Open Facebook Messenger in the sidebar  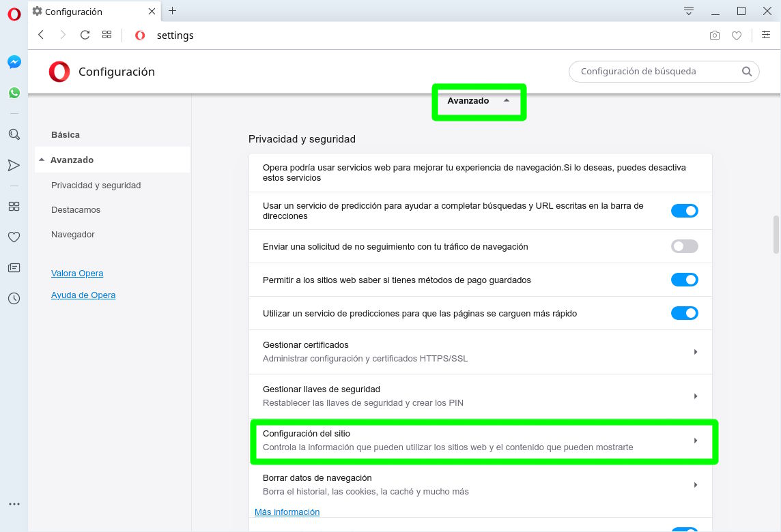coord(14,62)
